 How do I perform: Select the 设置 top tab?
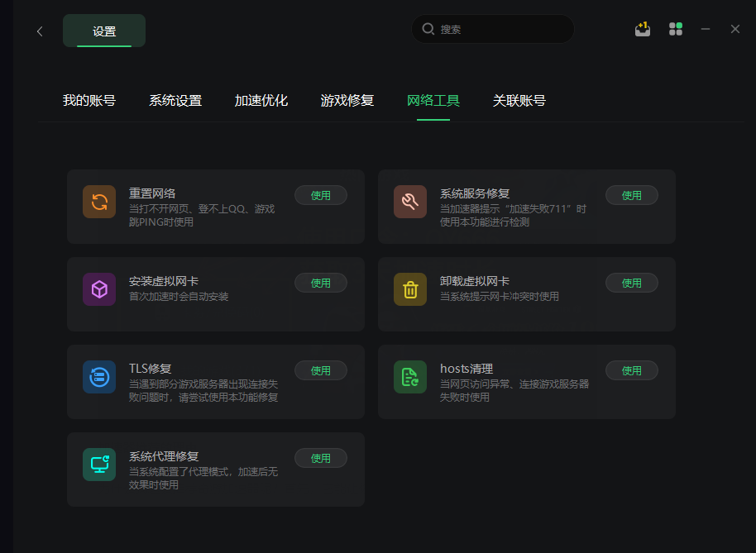pyautogui.click(x=104, y=31)
